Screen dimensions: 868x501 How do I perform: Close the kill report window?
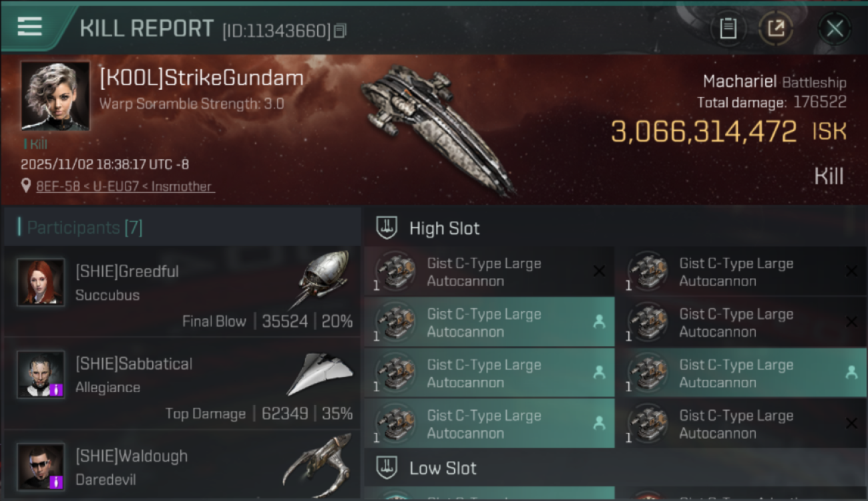point(835,29)
